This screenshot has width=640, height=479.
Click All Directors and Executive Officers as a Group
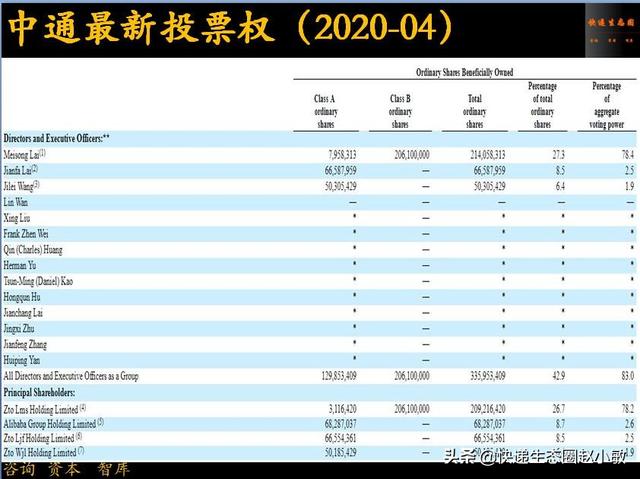pos(71,376)
